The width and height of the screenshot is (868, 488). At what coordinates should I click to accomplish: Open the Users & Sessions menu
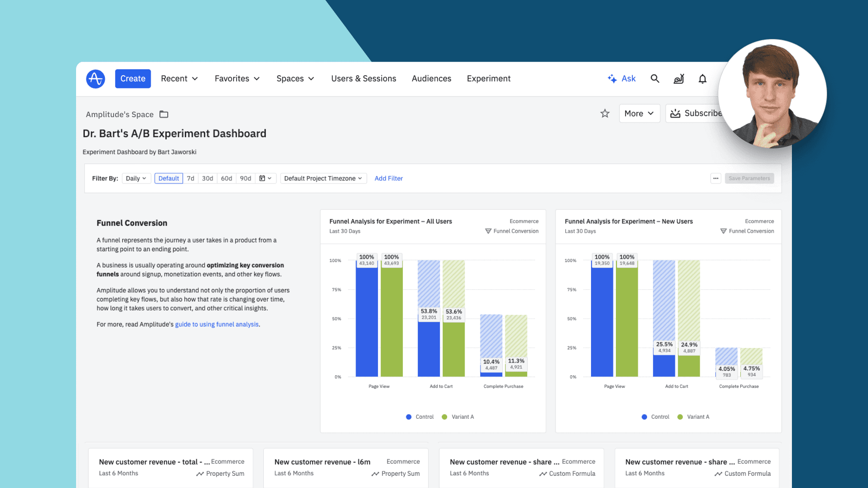tap(363, 79)
